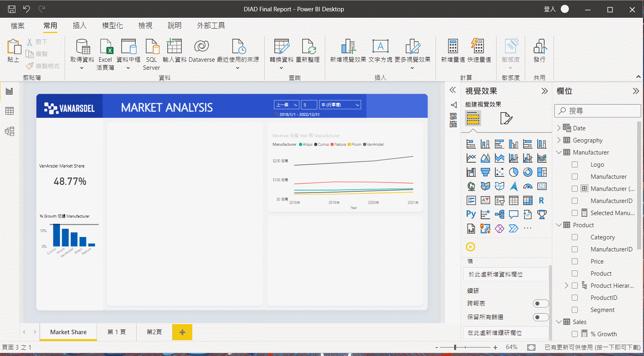Open Excel workbook data source

pos(105,54)
